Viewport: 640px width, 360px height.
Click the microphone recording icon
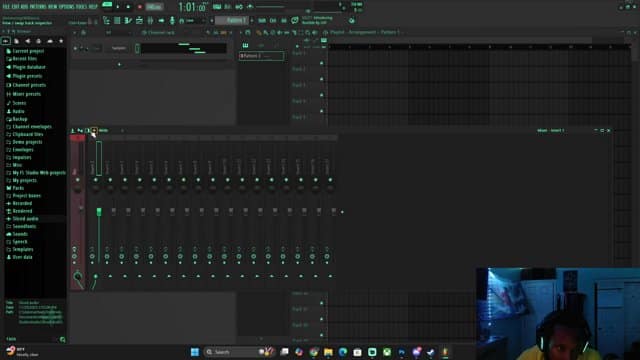[172, 20]
